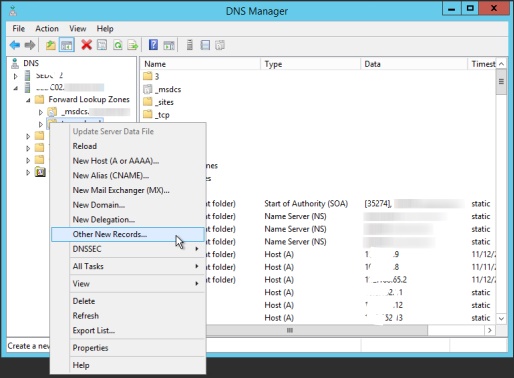Click the New Server tower toolbar icon
This screenshot has width=514, height=378.
190,45
